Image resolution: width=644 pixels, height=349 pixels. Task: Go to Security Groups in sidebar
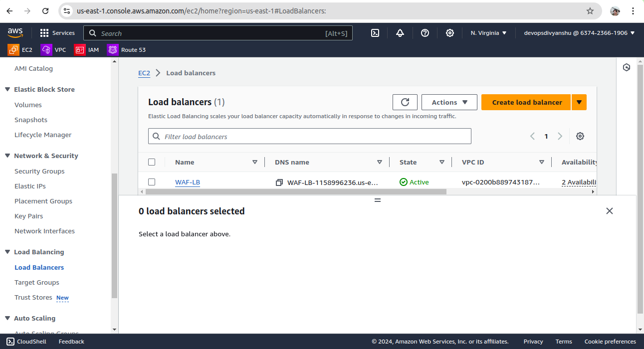39,171
